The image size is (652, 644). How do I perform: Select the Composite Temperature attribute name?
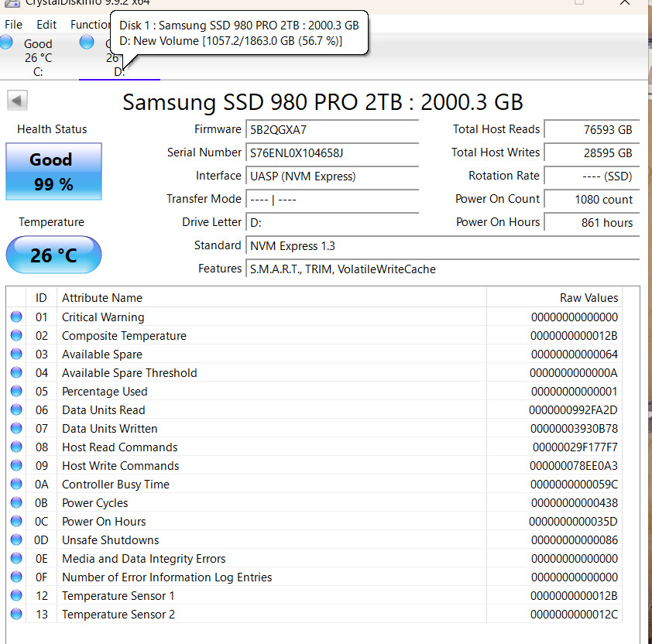tap(124, 336)
